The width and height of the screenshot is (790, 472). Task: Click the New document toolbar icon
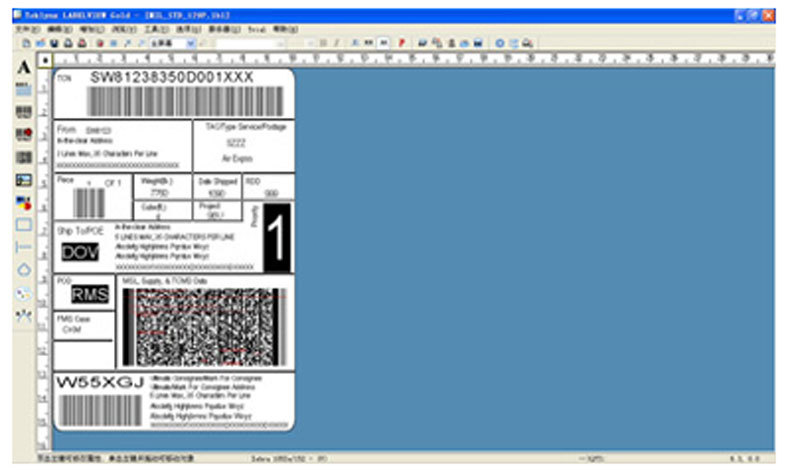point(26,43)
